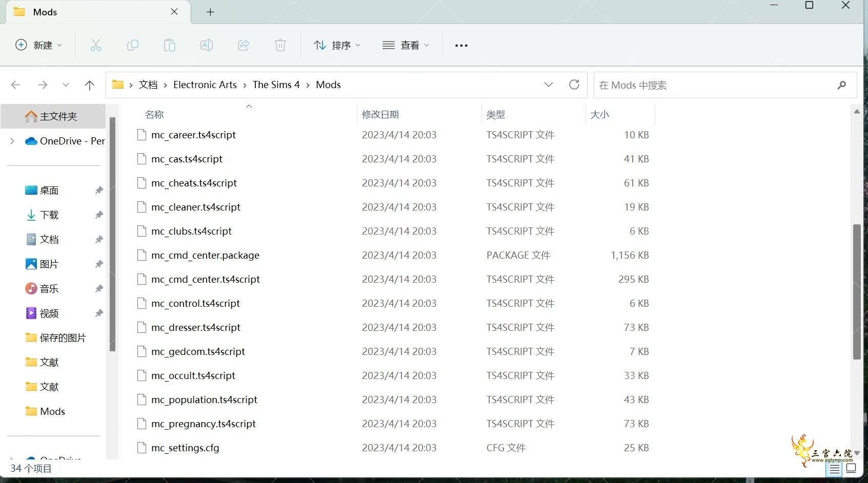Viewport: 868px width, 483px height.
Task: Sort by 修改日期 column header
Action: [380, 114]
